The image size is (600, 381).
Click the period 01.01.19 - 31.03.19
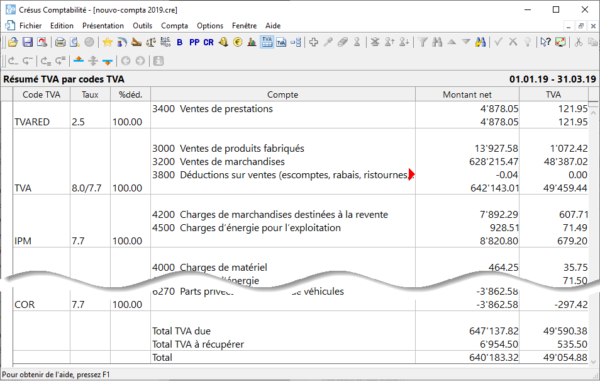pyautogui.click(x=553, y=79)
